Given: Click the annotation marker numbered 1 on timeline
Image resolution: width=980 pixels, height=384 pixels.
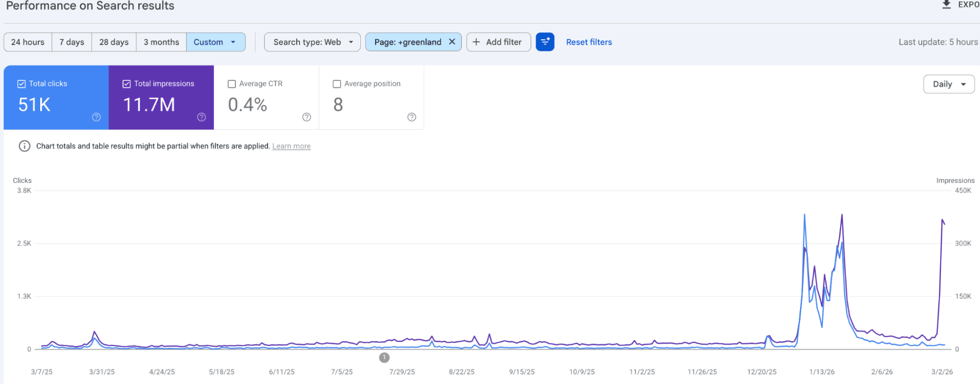Looking at the screenshot, I should pyautogui.click(x=384, y=358).
